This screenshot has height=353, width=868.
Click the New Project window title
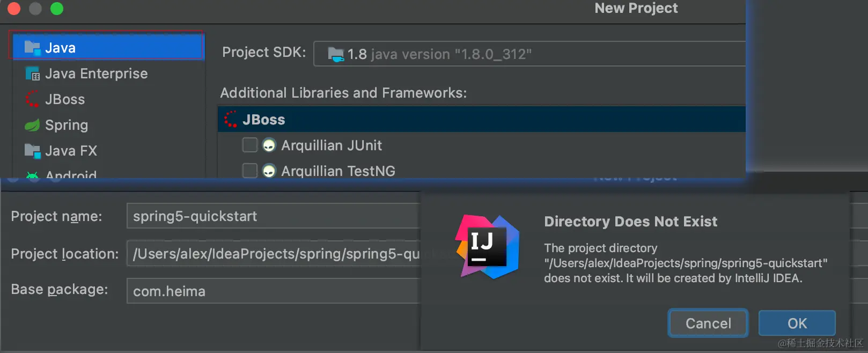[x=636, y=8]
